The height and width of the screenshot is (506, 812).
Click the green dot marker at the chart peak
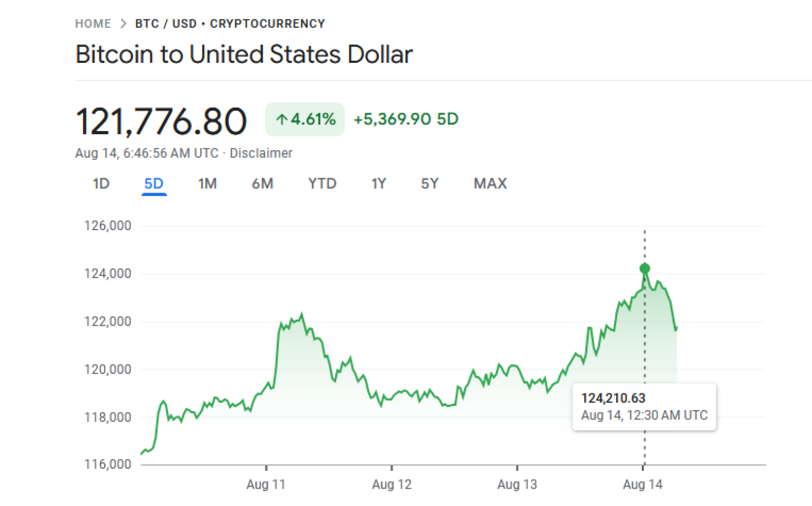point(644,268)
